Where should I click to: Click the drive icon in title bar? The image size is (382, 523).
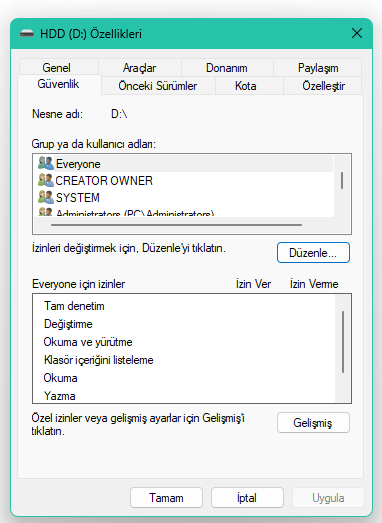pyautogui.click(x=27, y=33)
